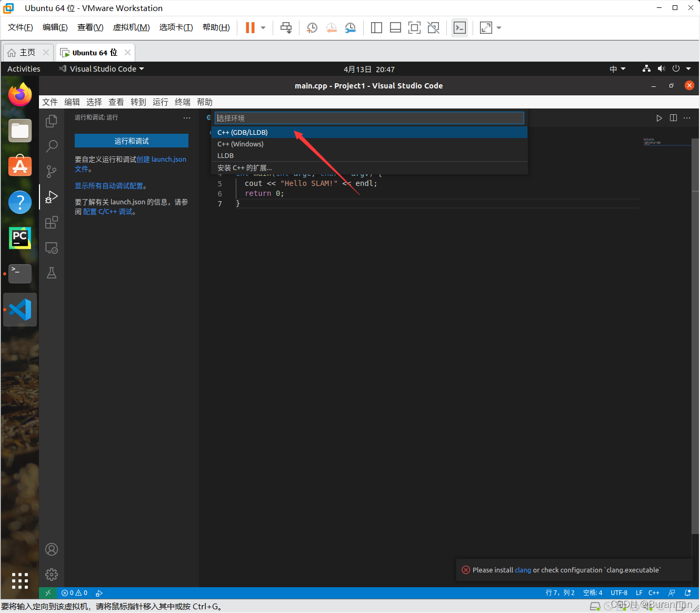Open Terminal from the Ubuntu dock
The height and width of the screenshot is (613, 700).
point(20,274)
